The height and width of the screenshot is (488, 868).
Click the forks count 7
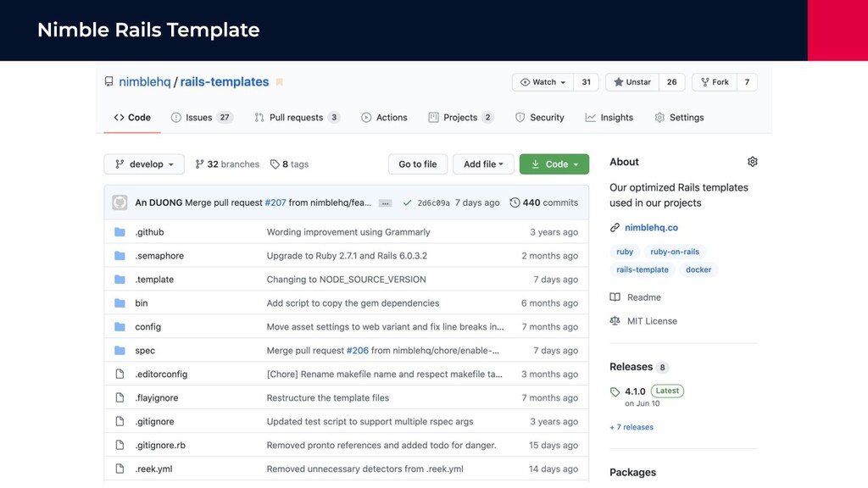(x=747, y=82)
